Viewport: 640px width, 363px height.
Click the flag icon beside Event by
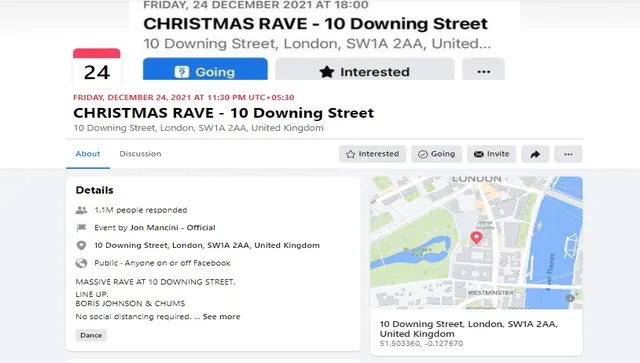(x=81, y=227)
